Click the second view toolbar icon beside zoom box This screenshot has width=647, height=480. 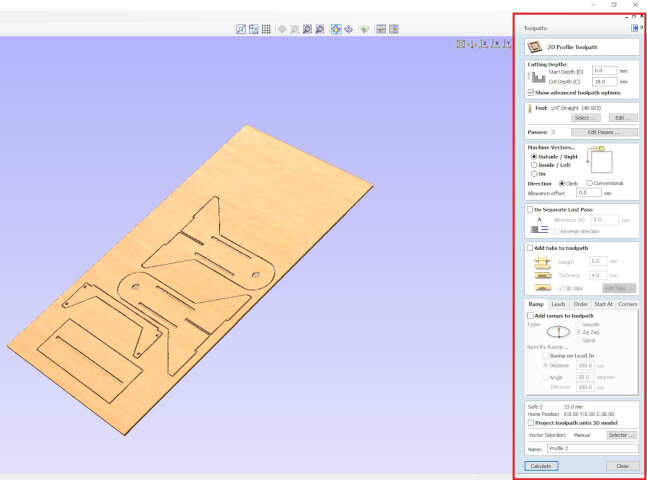[x=254, y=29]
